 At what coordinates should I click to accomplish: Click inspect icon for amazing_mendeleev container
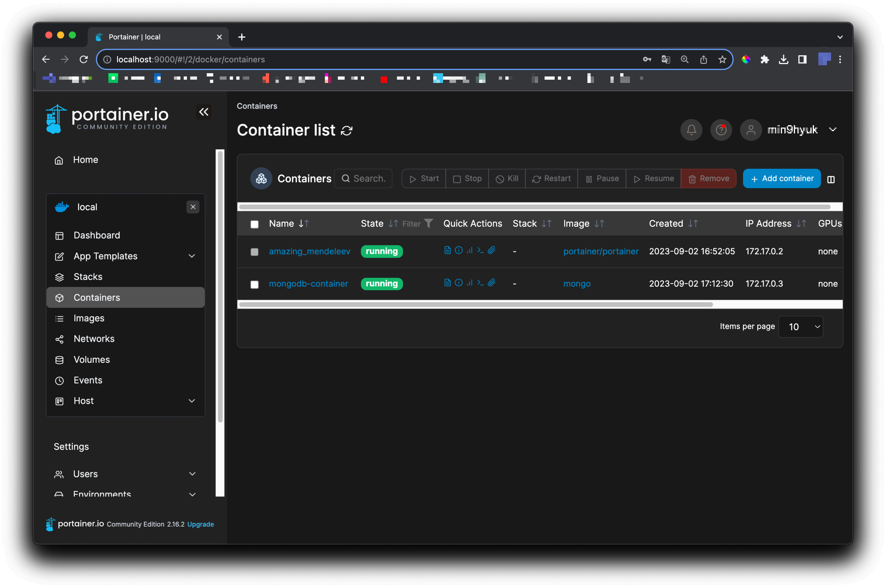(x=458, y=250)
